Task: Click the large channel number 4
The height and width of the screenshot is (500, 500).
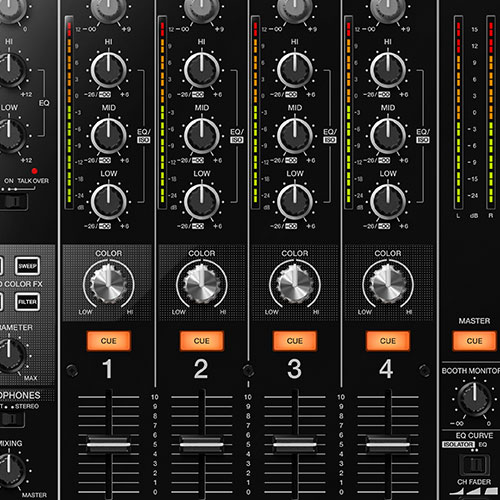Action: [x=386, y=369]
